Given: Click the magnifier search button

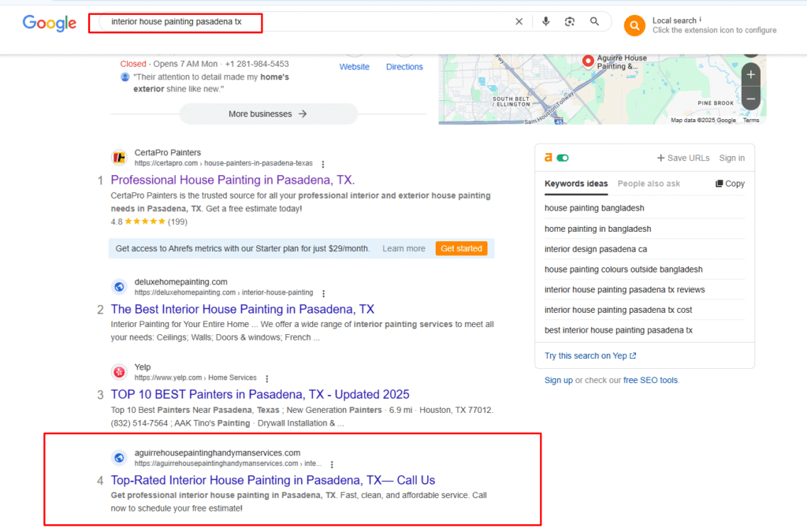Looking at the screenshot, I should (x=594, y=21).
